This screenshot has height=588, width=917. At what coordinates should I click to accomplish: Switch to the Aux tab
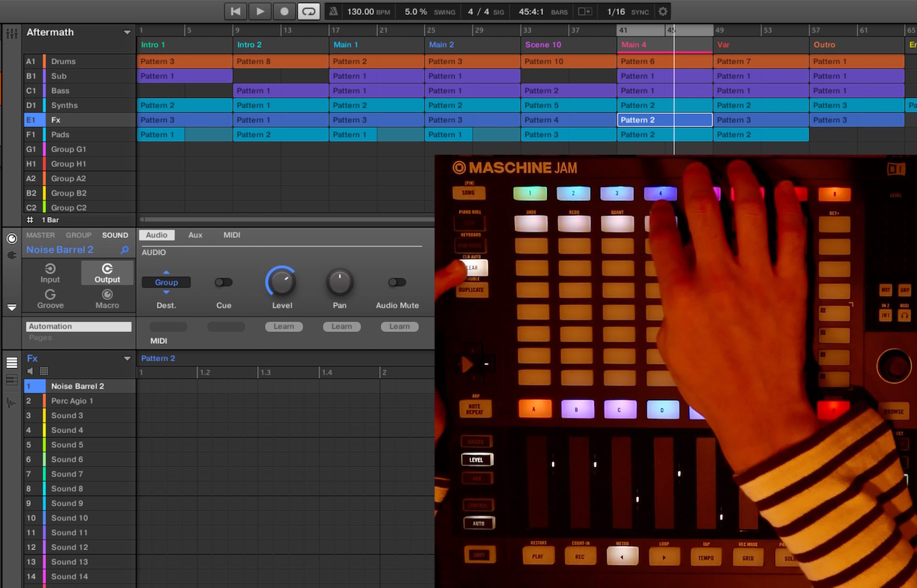pyautogui.click(x=195, y=235)
